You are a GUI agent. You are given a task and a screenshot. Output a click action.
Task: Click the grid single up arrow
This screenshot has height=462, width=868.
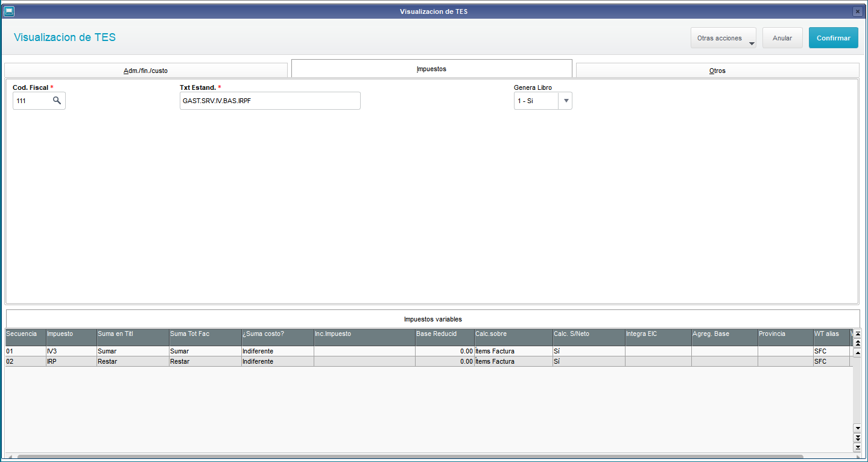pos(858,352)
